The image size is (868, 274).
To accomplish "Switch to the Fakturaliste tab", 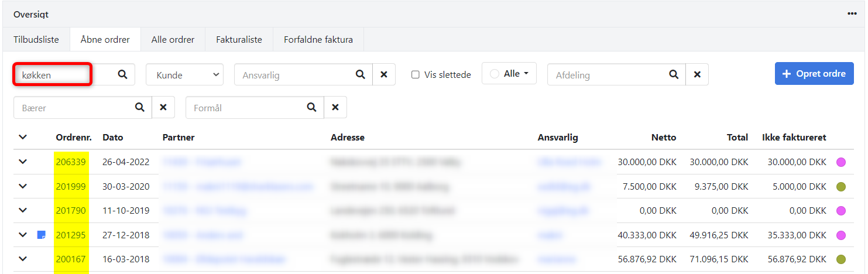I will 239,40.
